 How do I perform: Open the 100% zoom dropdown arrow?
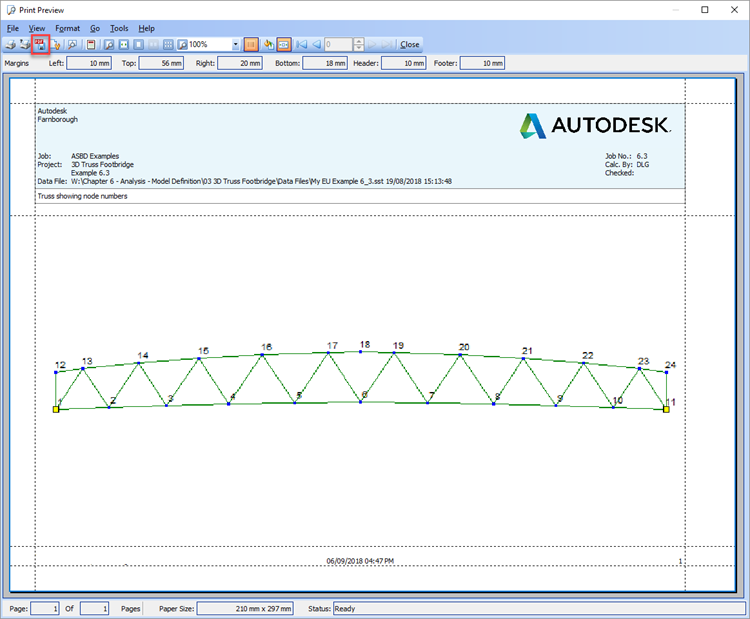(236, 44)
